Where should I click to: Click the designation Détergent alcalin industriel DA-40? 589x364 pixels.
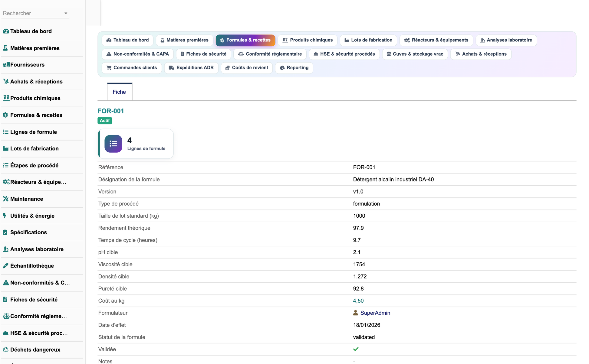click(x=393, y=180)
